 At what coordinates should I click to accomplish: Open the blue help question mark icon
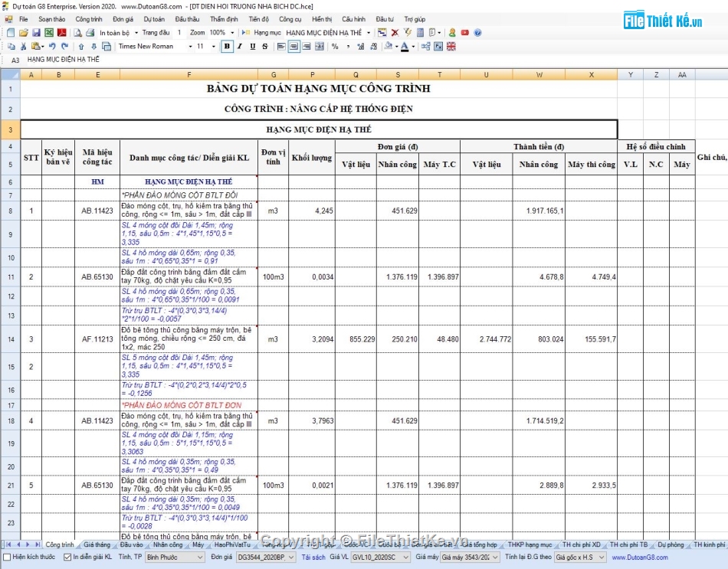(x=477, y=32)
